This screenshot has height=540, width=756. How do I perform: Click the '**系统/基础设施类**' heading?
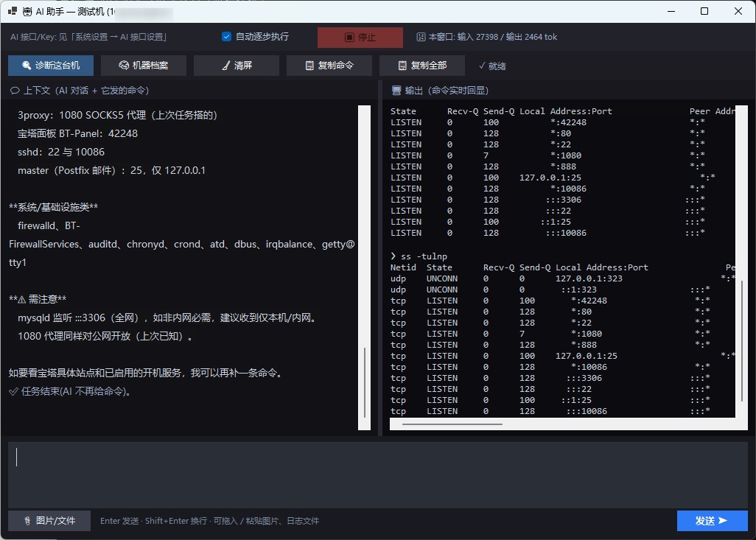pos(54,207)
